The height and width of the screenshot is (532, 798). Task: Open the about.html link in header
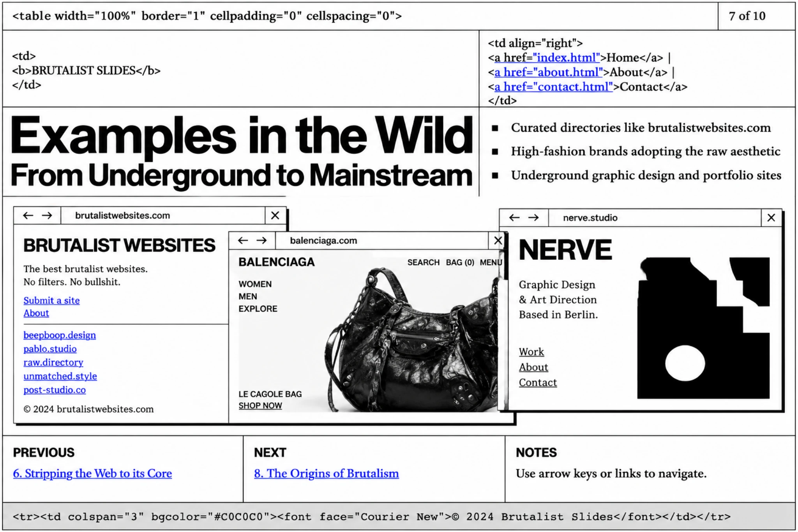tap(549, 72)
